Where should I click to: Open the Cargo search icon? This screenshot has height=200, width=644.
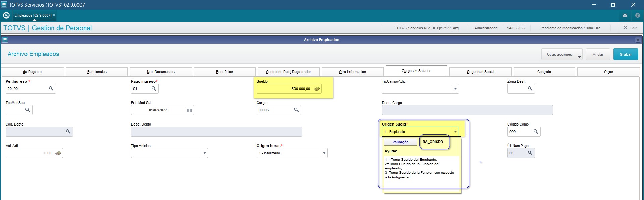(296, 110)
